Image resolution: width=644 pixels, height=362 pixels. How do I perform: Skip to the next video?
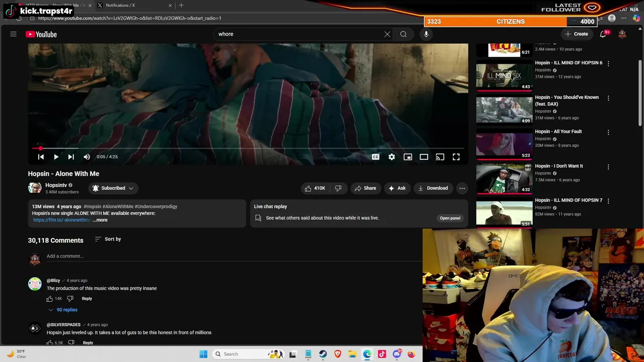pyautogui.click(x=71, y=157)
